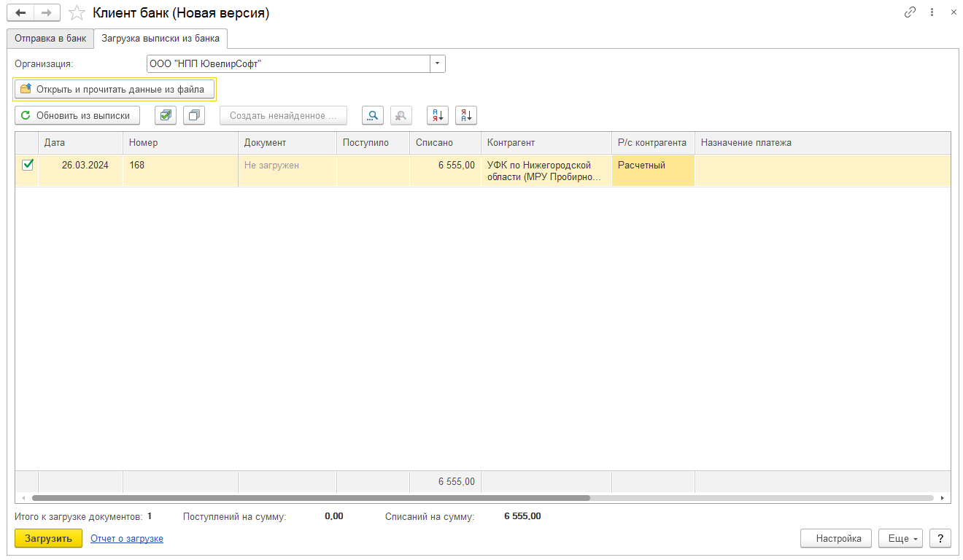
Task: Expand the Организация dropdown arrow
Action: click(x=438, y=64)
